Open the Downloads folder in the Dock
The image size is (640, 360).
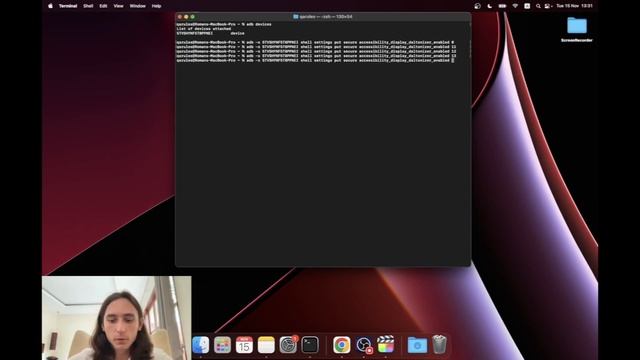(x=417, y=345)
